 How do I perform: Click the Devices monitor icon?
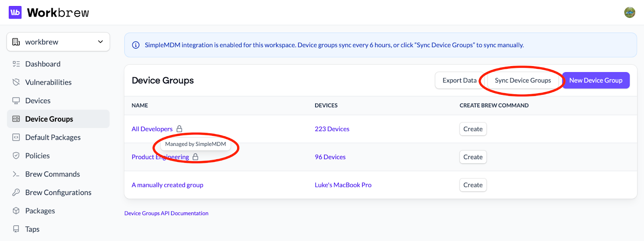[16, 101]
